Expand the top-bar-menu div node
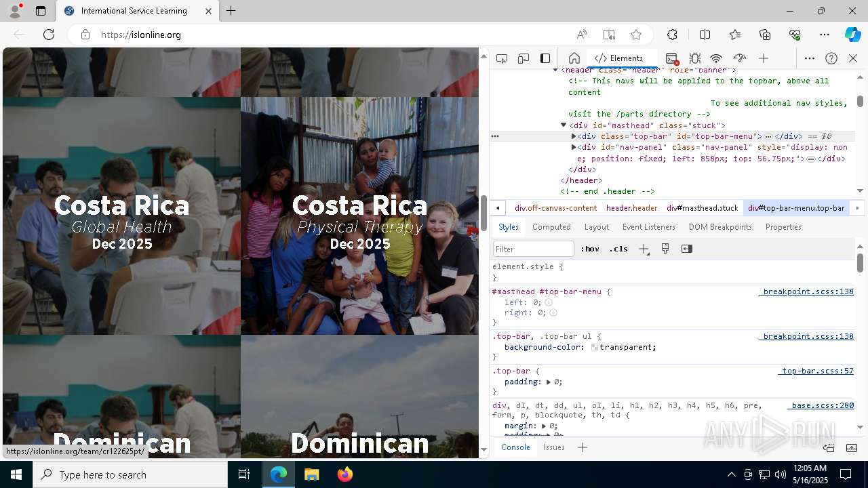The image size is (868, 488). [x=574, y=136]
